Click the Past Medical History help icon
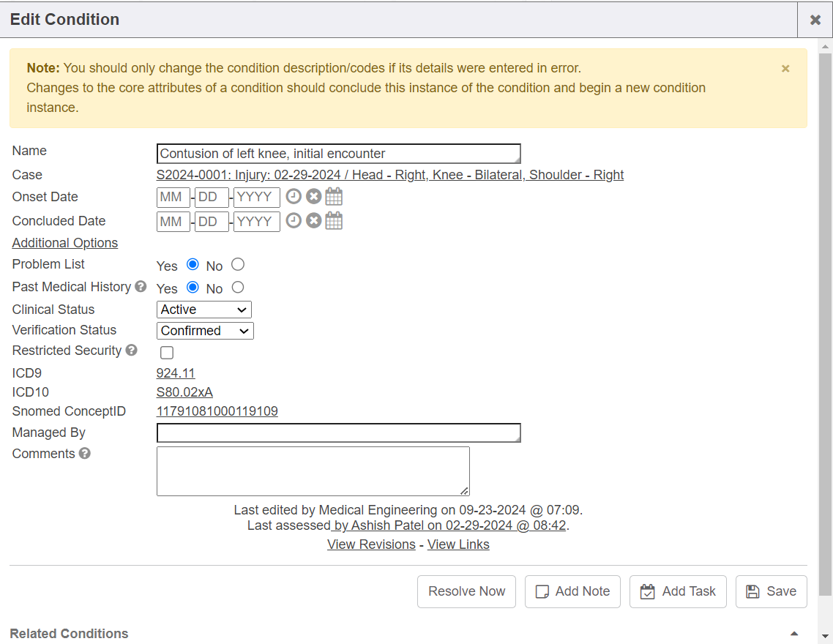 [141, 287]
